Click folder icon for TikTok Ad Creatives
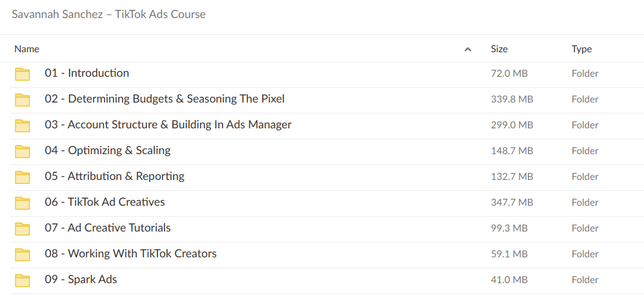Screen dimensions: 644x307 click(23, 203)
